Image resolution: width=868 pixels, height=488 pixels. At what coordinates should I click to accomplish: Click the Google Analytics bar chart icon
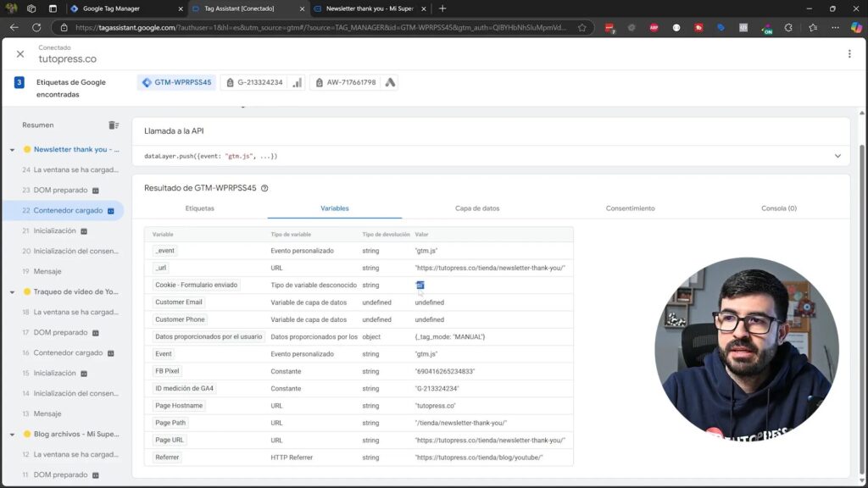tap(298, 82)
